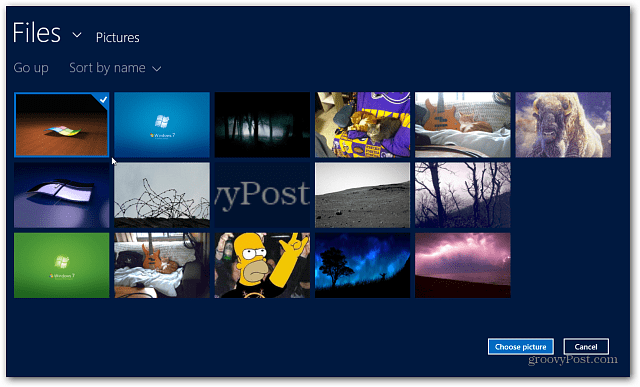Click the Choose picture button
This screenshot has width=640, height=387.
pyautogui.click(x=521, y=347)
